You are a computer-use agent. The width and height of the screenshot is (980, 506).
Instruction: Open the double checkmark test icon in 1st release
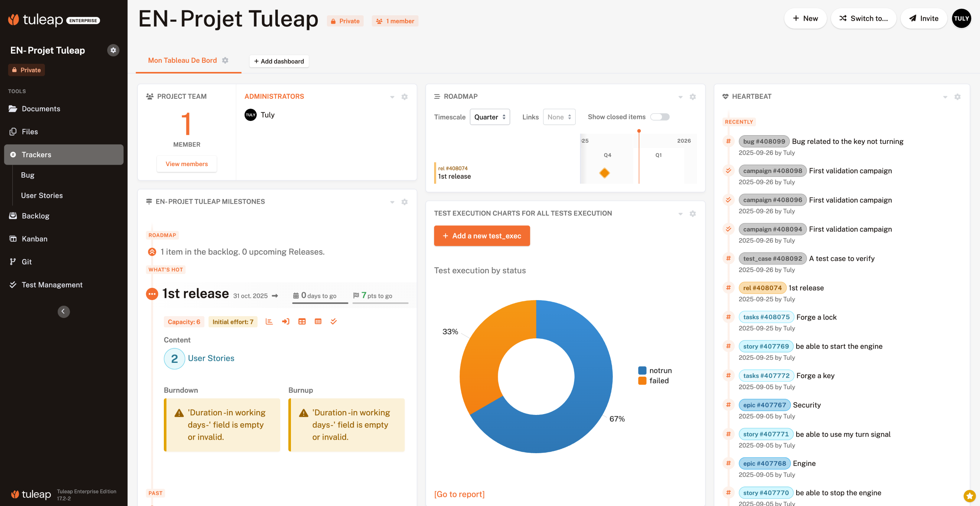(334, 322)
